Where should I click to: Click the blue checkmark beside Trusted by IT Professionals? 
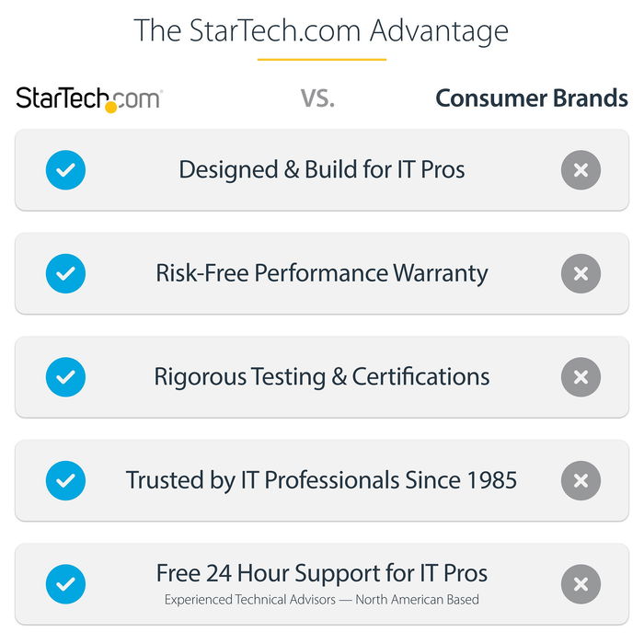tap(65, 480)
